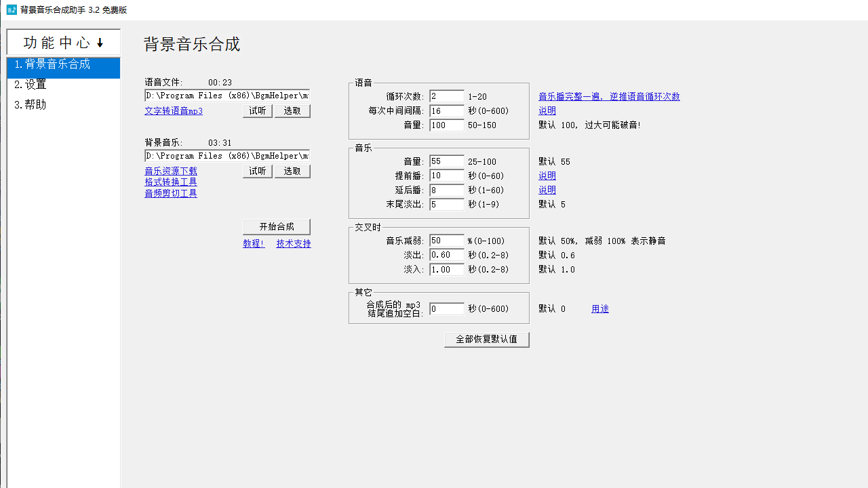The image size is (868, 488).
Task: Click the 每次中间间隔 input field
Action: [x=447, y=111]
